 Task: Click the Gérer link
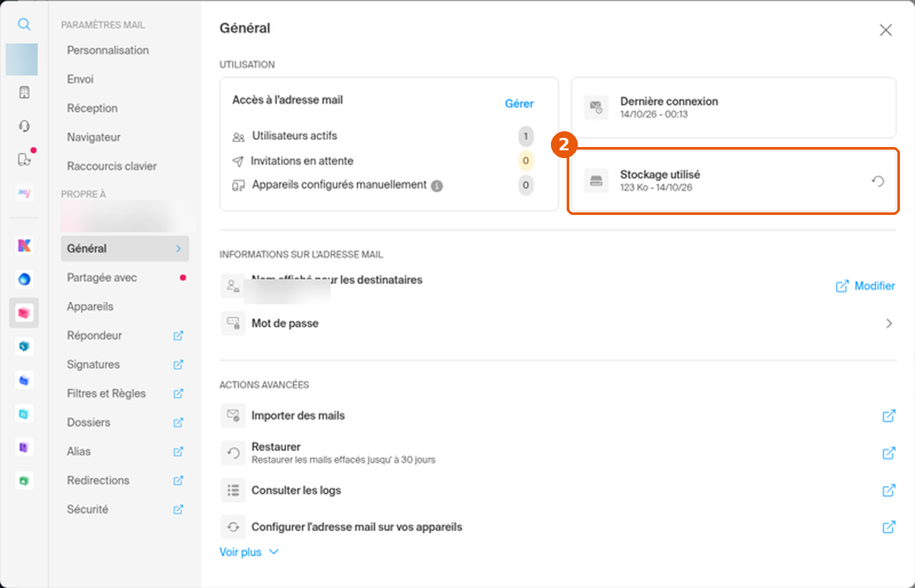tap(519, 104)
